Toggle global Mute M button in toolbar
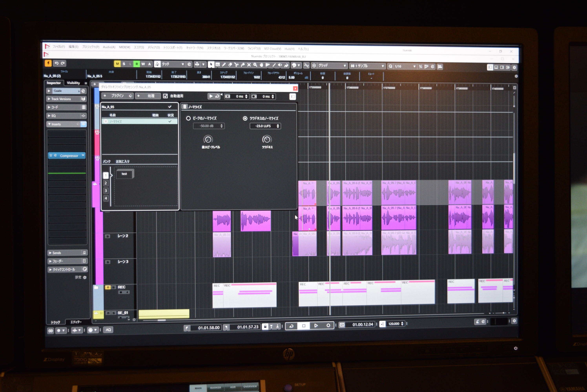Screen dimensions: 587x392 tap(117, 64)
